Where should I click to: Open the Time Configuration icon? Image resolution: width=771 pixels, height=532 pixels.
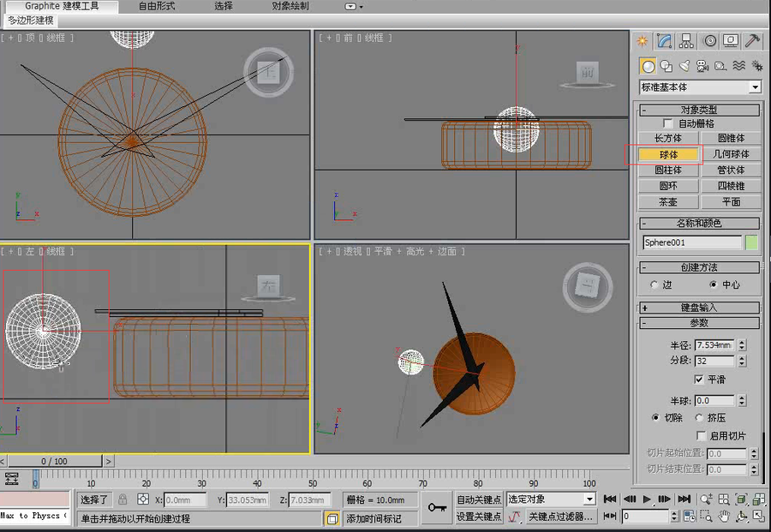click(690, 517)
